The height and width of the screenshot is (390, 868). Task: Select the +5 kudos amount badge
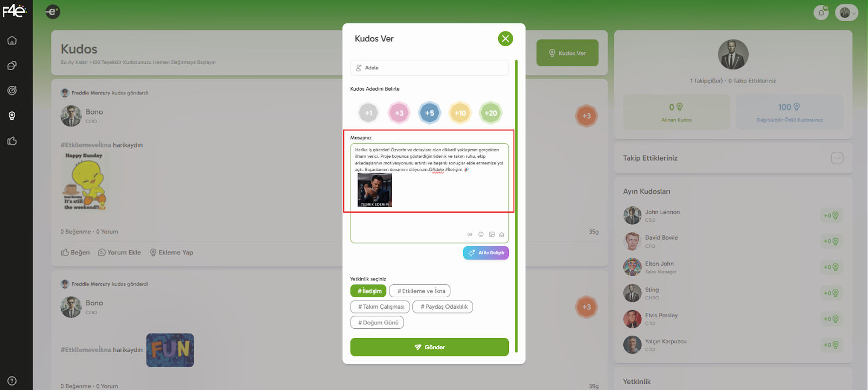point(430,113)
